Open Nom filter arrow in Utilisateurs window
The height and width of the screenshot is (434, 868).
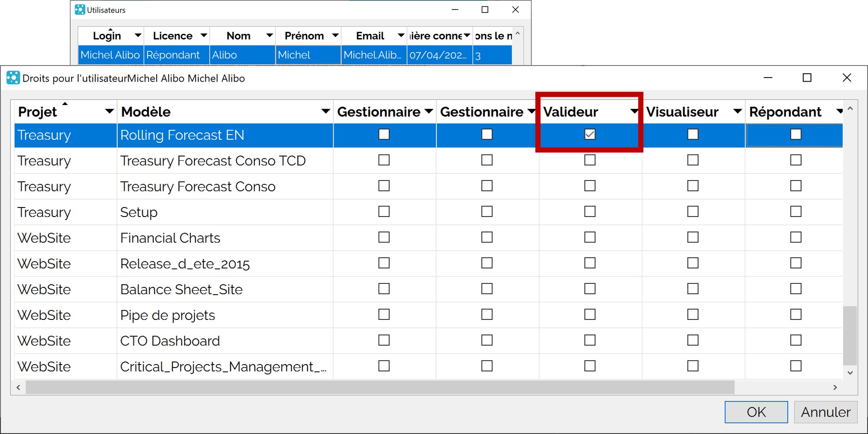[x=270, y=36]
